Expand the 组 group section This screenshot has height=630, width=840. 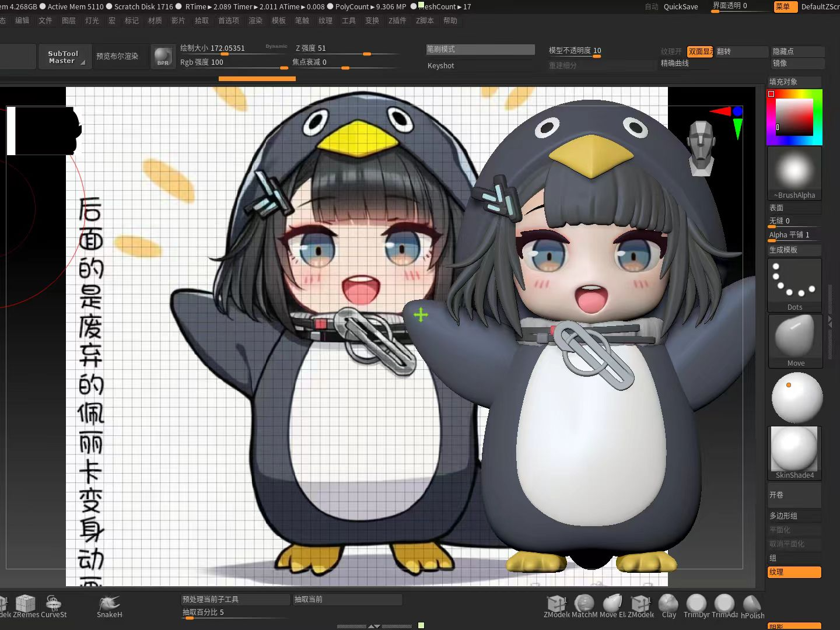pyautogui.click(x=794, y=558)
